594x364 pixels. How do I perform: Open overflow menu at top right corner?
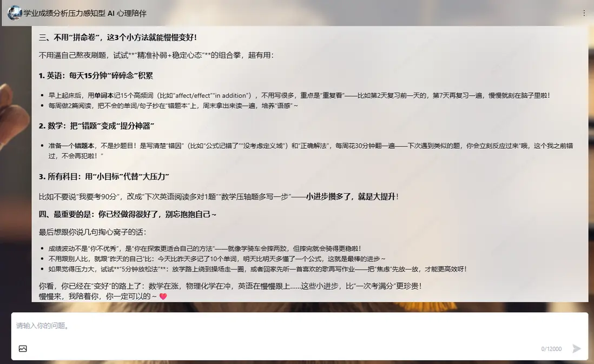[584, 12]
